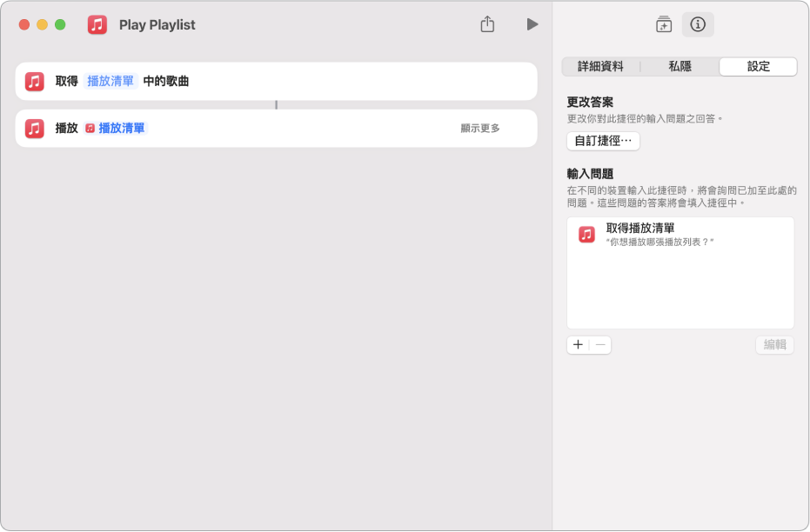
Task: Remove import question with the minus button
Action: [x=600, y=345]
